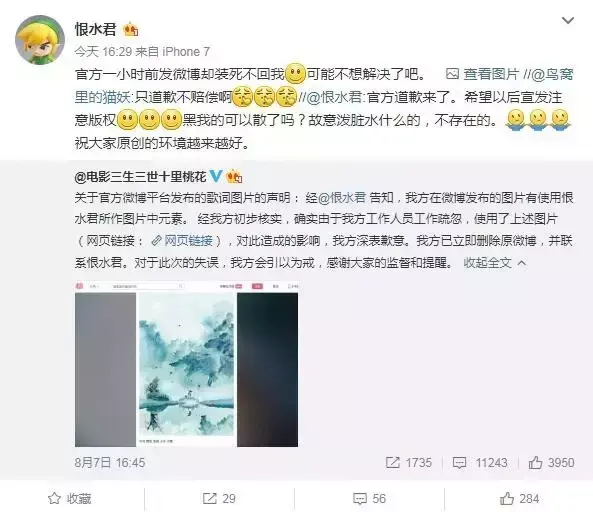The height and width of the screenshot is (512, 593).
Task: Open 查看图片 picture link
Action: (491, 74)
